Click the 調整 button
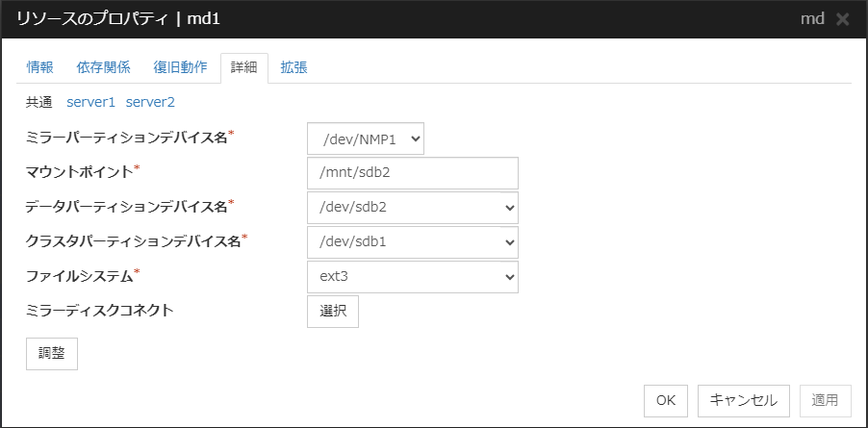Screen dimensions: 868x428 click(52, 353)
